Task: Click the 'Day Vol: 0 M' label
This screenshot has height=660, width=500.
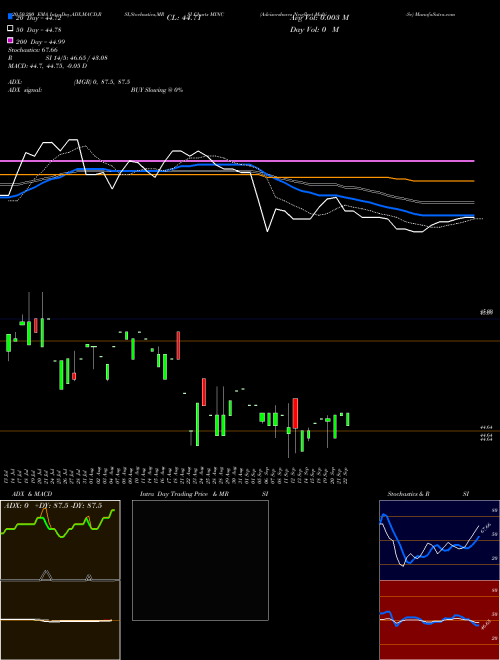Action: pos(314,29)
